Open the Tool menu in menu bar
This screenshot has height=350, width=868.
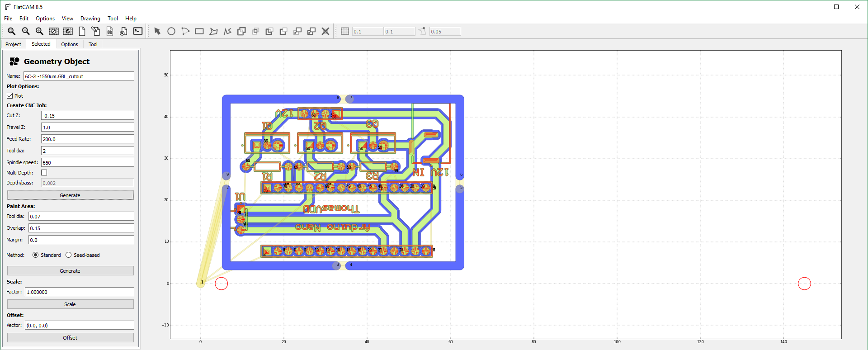point(113,19)
